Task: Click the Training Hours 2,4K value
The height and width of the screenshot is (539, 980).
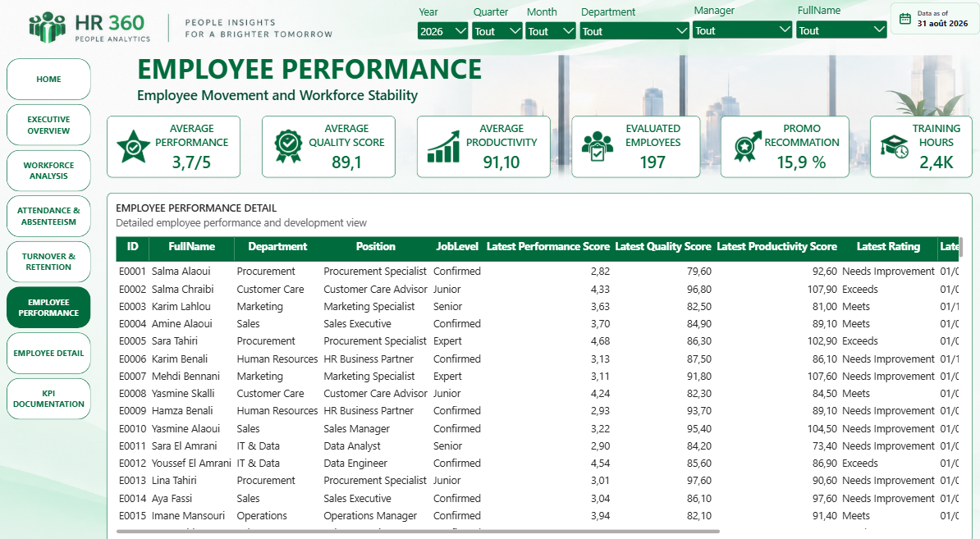Action: (936, 162)
